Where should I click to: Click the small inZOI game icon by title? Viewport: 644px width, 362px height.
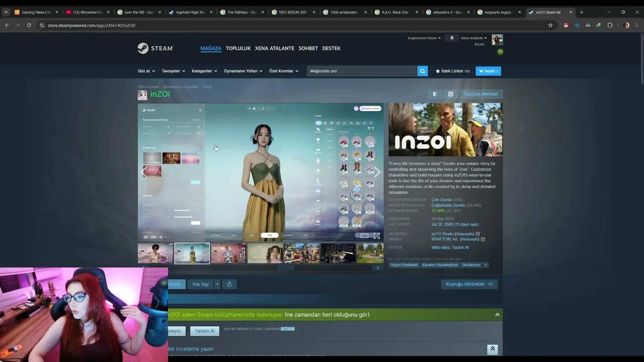(142, 95)
